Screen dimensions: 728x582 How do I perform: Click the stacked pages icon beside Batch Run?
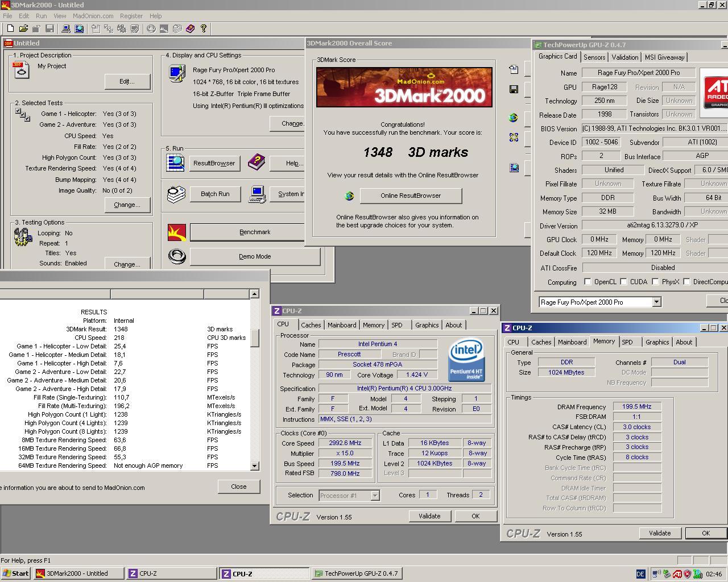coord(176,194)
